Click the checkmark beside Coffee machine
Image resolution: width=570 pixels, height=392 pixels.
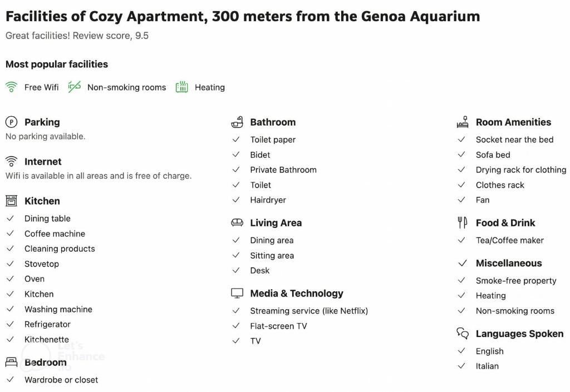[x=10, y=234]
